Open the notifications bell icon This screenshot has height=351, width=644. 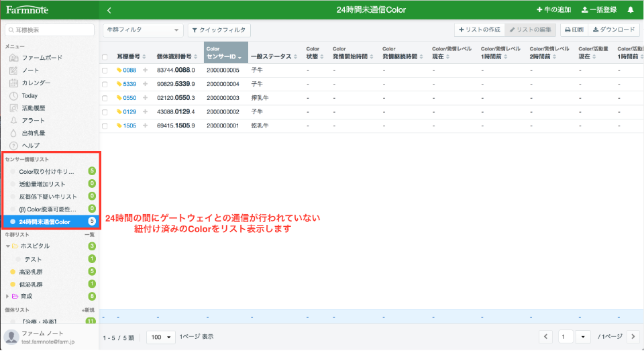pyautogui.click(x=631, y=10)
